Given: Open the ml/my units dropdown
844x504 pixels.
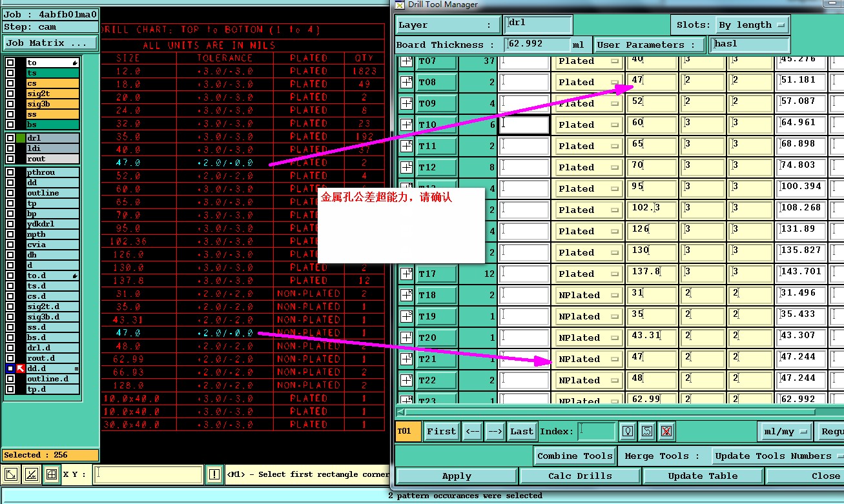Looking at the screenshot, I should pyautogui.click(x=785, y=431).
